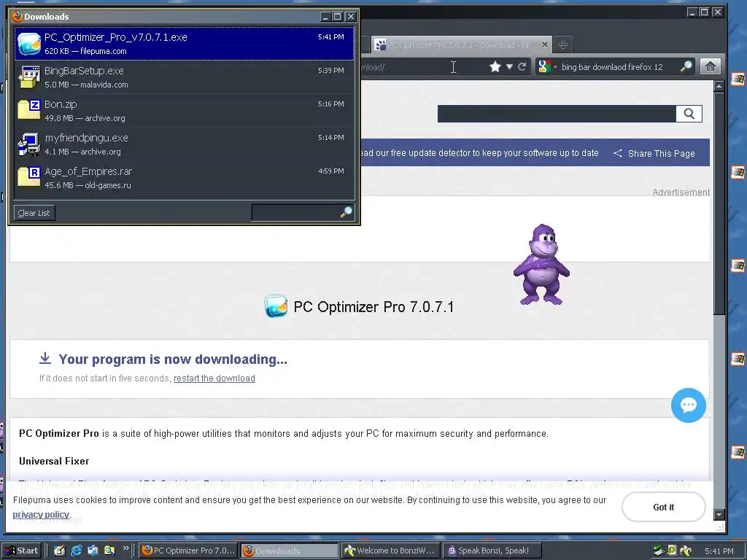
Task: Open the blue chat bubble widget
Action: (689, 405)
